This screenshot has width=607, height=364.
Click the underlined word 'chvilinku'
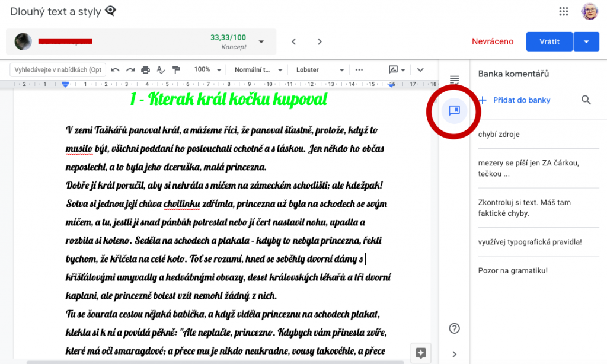click(181, 204)
